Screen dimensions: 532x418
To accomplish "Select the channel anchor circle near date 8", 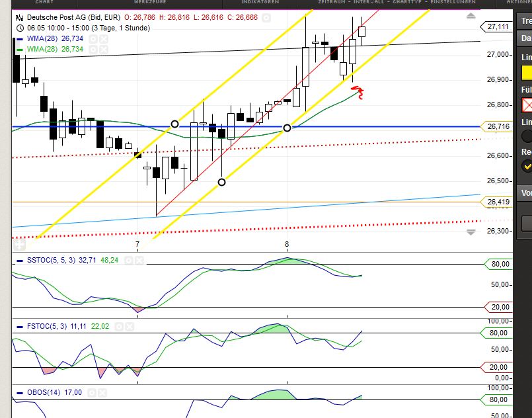I will (x=287, y=128).
